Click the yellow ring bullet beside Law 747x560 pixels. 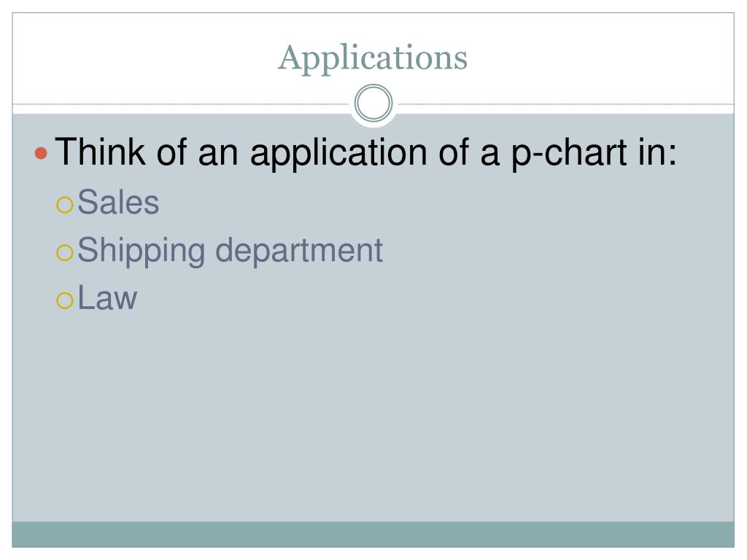click(x=64, y=300)
